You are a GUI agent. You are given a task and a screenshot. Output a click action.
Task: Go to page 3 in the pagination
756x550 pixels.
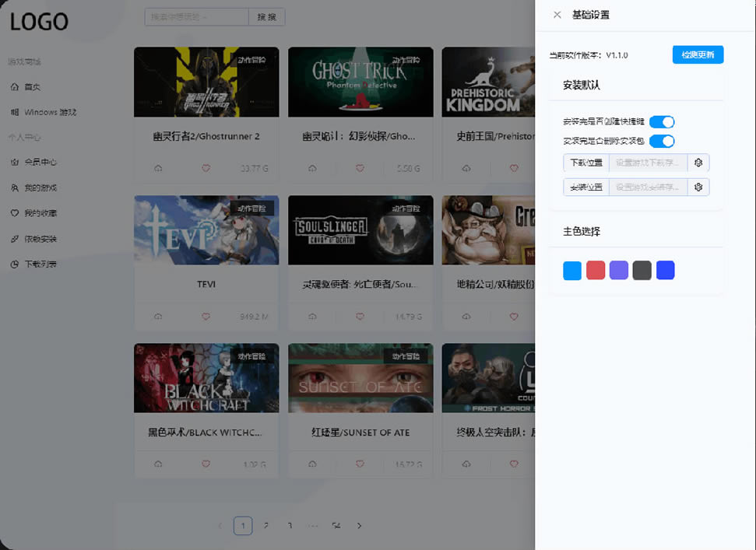[x=290, y=526]
